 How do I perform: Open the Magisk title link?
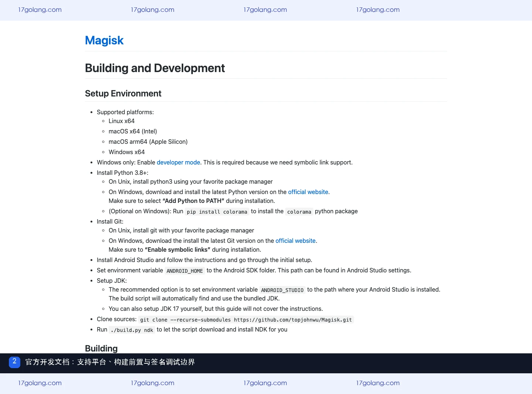coord(104,40)
